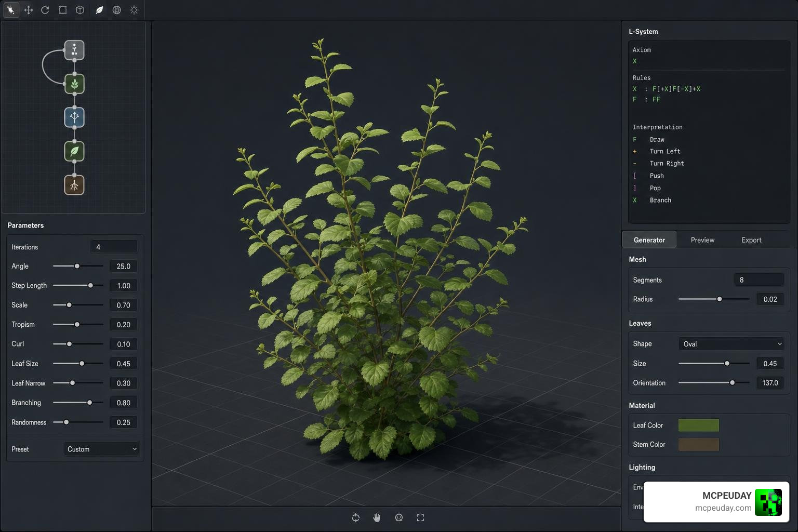This screenshot has width=798, height=532.
Task: Open the Preset dropdown showing Custom
Action: [102, 449]
